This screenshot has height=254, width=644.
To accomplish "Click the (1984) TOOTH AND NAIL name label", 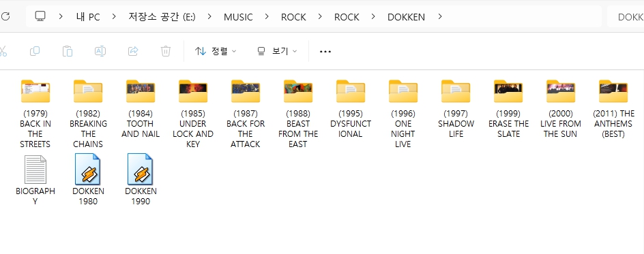I will tap(141, 124).
